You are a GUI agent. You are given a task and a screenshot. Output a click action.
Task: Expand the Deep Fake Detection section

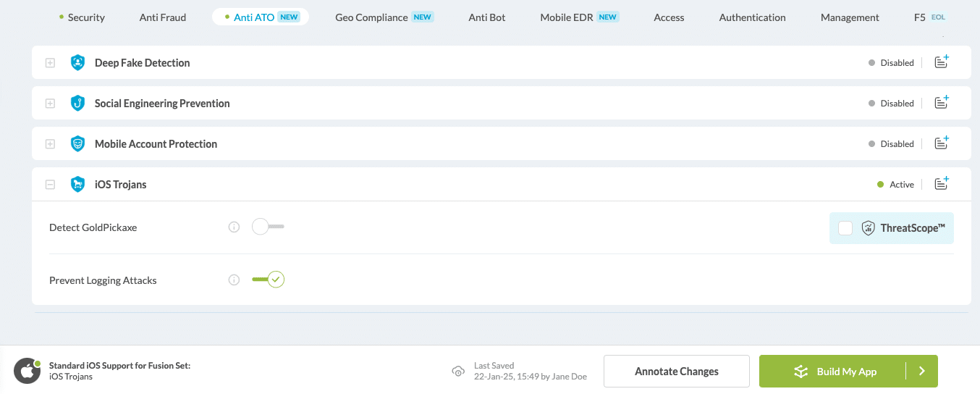(50, 63)
